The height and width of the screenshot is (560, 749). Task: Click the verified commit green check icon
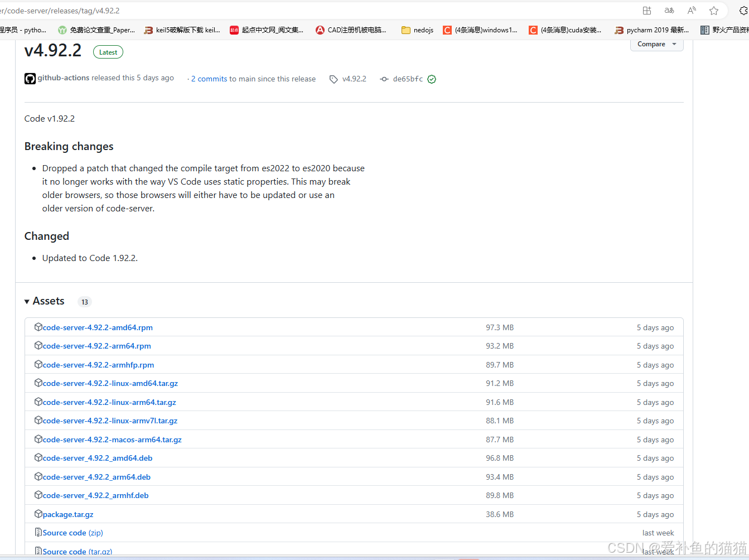coord(432,79)
